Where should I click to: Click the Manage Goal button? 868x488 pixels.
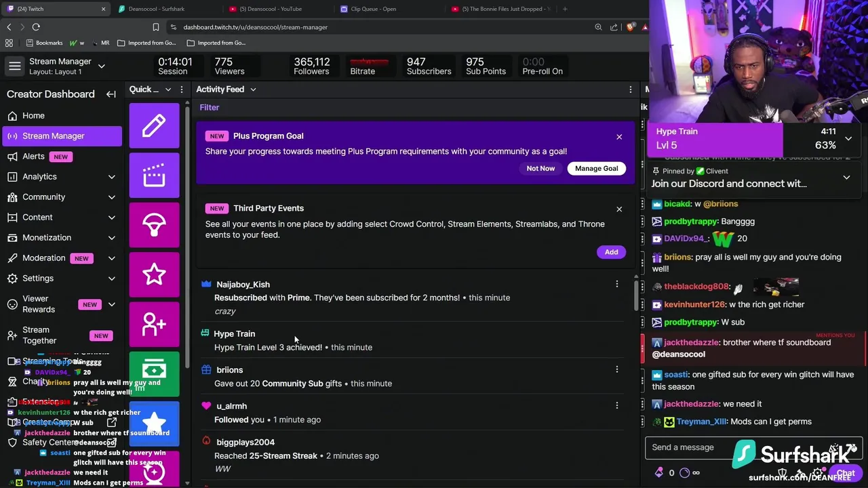[x=597, y=169]
